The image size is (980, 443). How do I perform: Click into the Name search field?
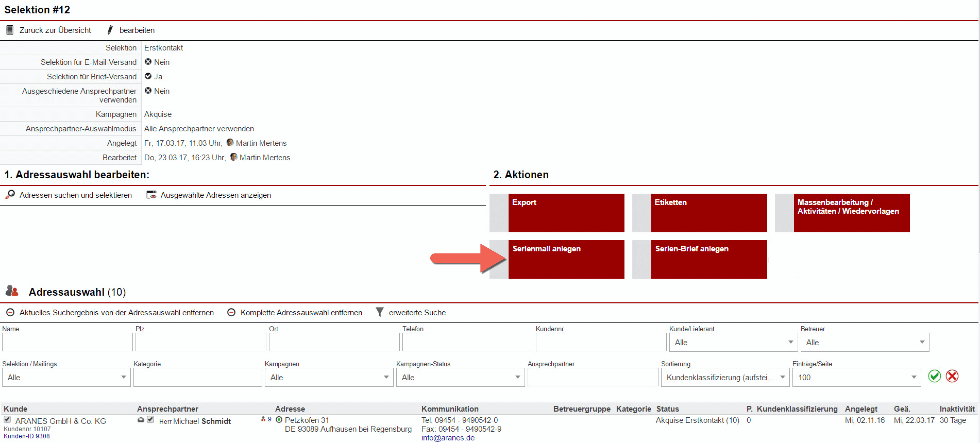[67, 342]
